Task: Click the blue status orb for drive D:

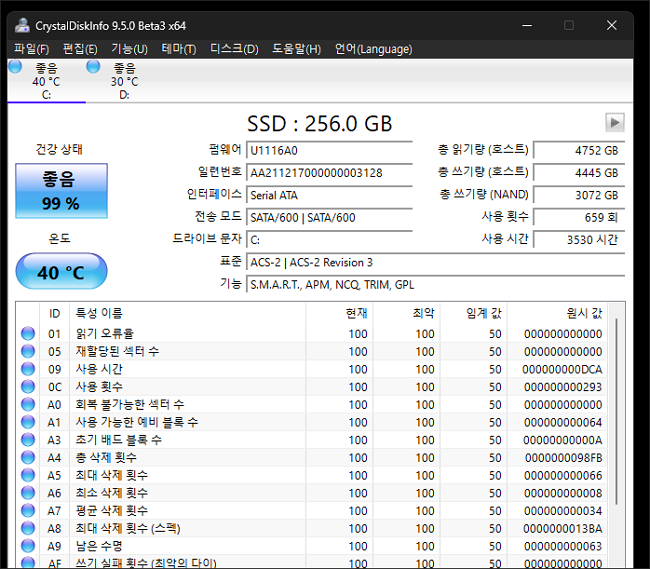Action: tap(93, 66)
